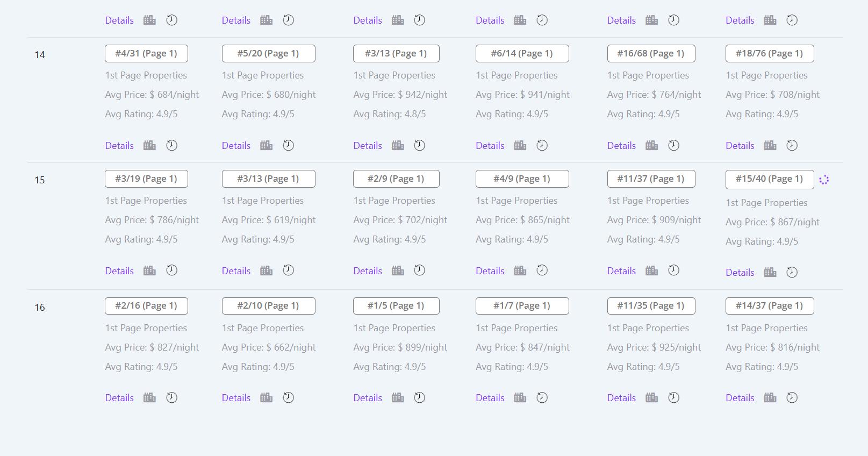Click the #14/37 (Page 1) rank button
This screenshot has height=456, width=868.
pos(770,305)
